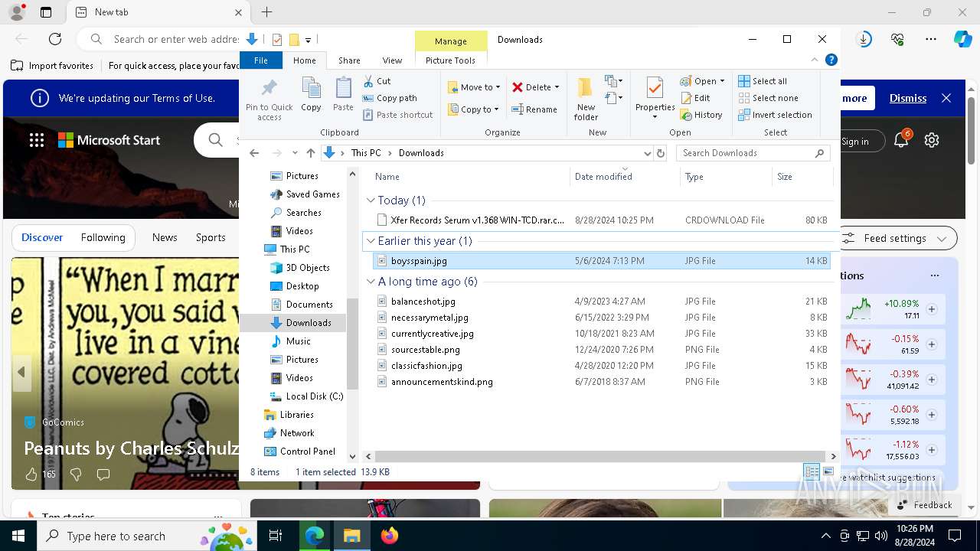Click the Copy icon in Clipboard group
This screenshot has width=980, height=551.
(311, 94)
